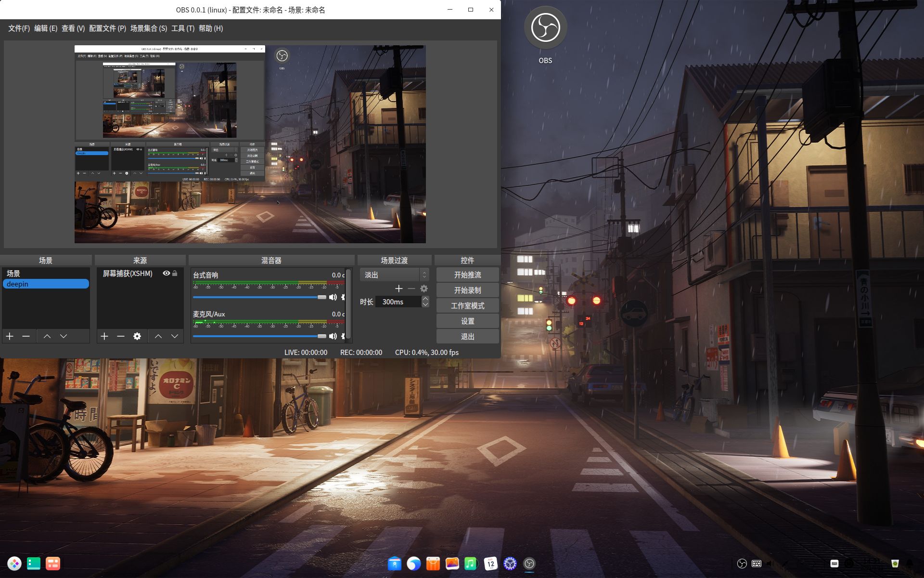Click the 麦克风/Aux volume slider
The height and width of the screenshot is (578, 924).
259,336
